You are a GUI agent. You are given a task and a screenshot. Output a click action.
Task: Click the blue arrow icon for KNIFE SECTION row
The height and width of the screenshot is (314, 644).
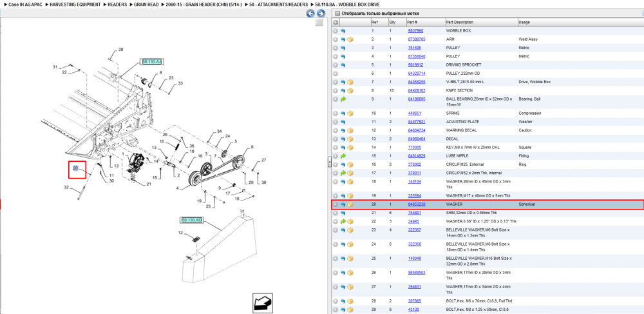[x=343, y=90]
